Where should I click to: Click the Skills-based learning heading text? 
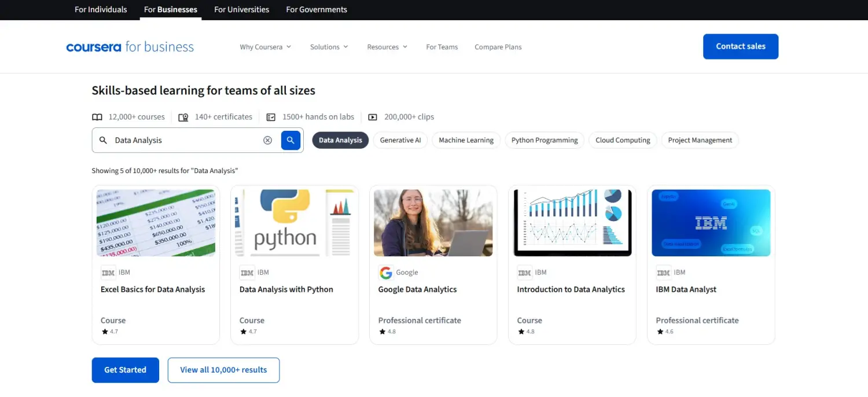click(x=204, y=90)
